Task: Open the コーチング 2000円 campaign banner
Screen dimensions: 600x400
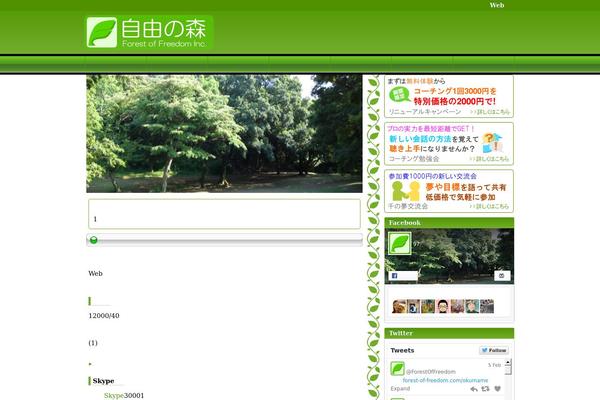Action: click(x=449, y=96)
